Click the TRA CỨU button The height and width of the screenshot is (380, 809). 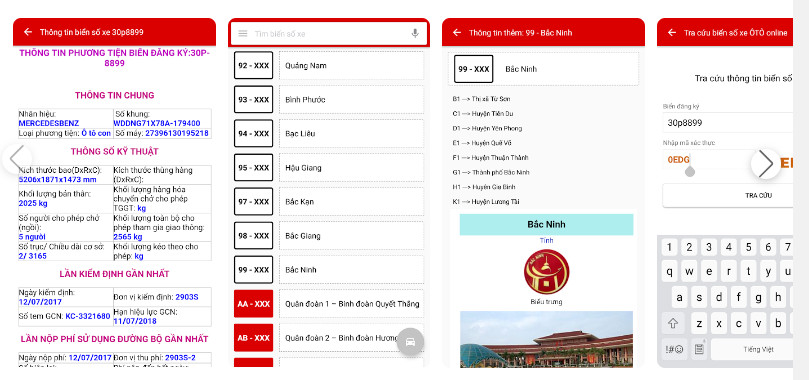click(x=727, y=195)
